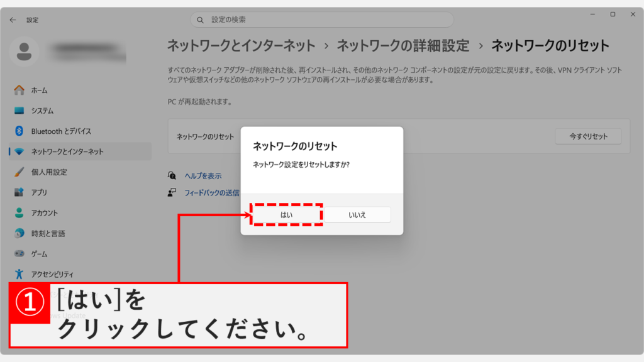Click the アカウント person icon
Viewport: 644px width, 362px height.
(x=17, y=213)
